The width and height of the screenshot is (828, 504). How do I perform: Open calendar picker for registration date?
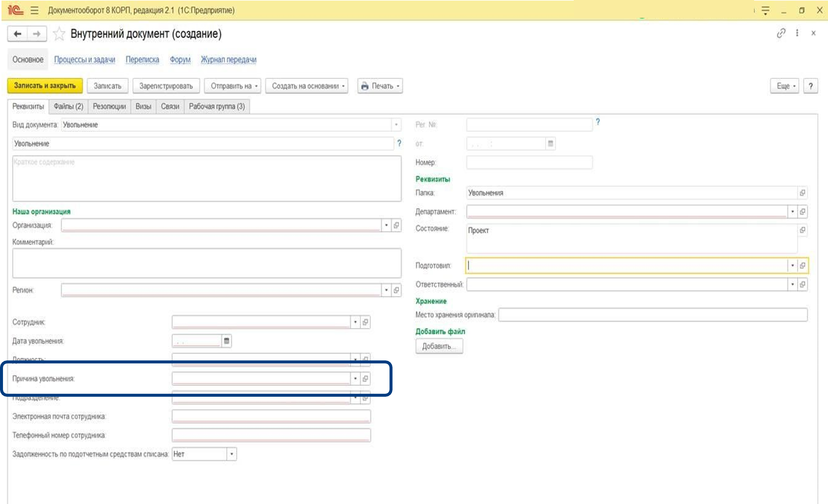click(x=551, y=144)
